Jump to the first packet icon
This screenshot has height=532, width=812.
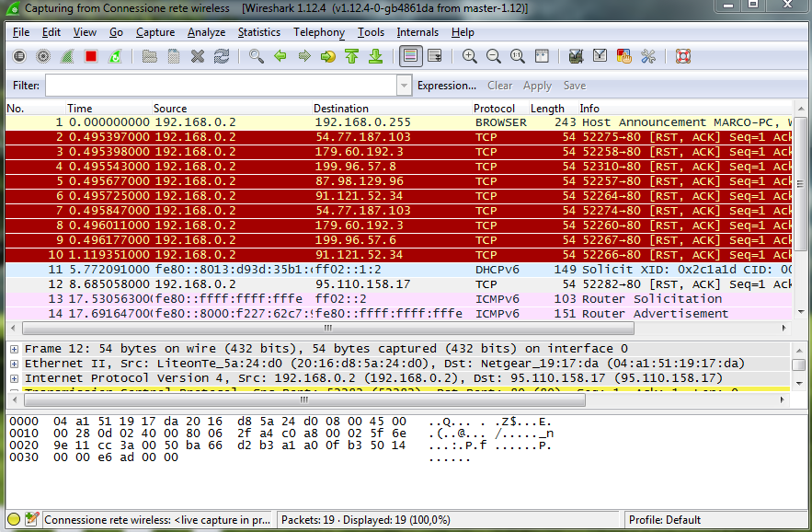(x=351, y=56)
